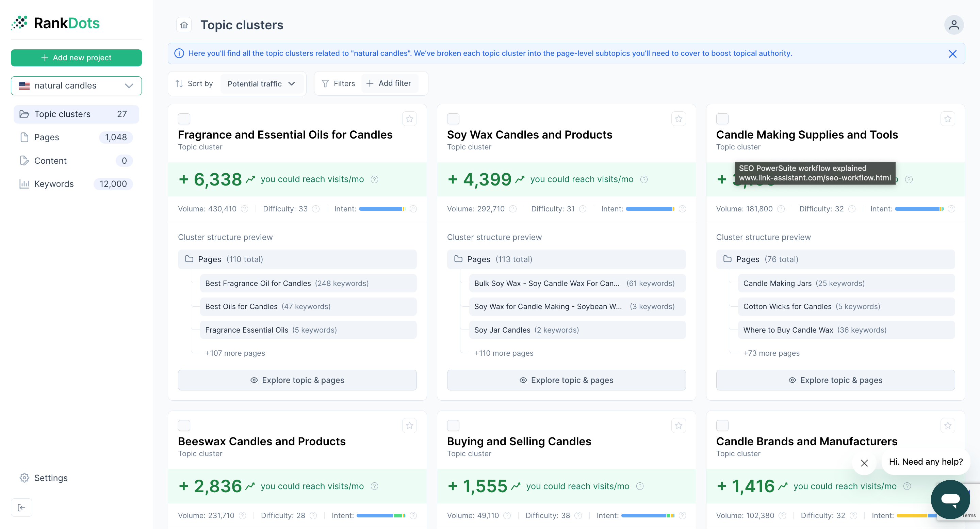Go to Keywords in the sidebar
Screen dimensions: 980x529
click(x=54, y=184)
